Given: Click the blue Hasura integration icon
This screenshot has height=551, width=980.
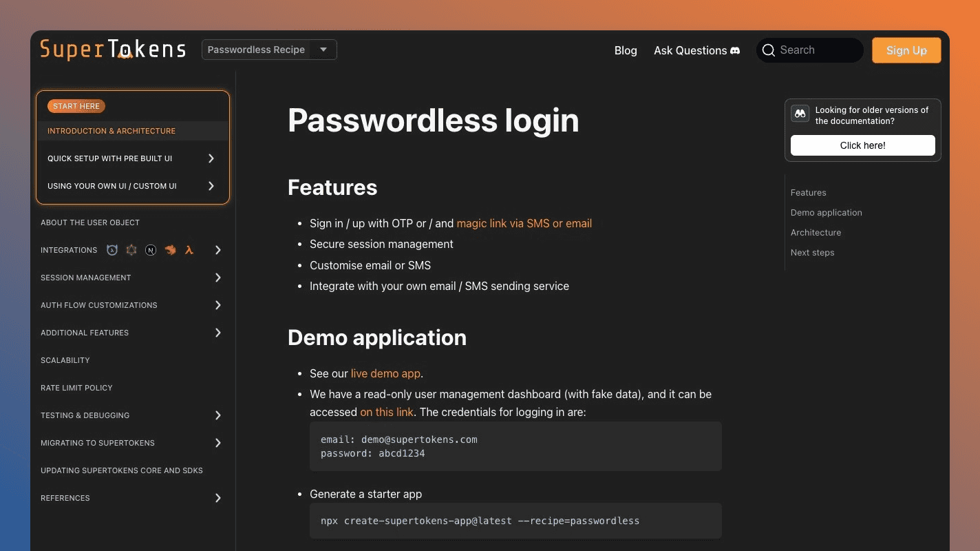Looking at the screenshot, I should coord(112,250).
